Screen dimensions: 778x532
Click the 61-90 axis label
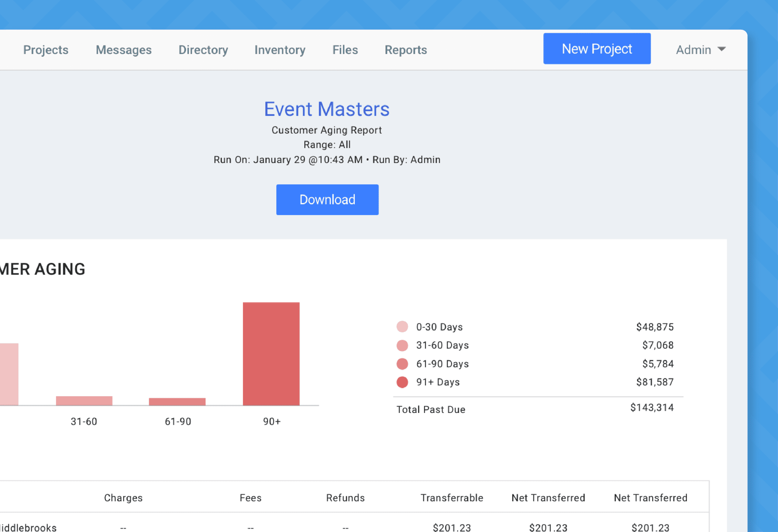[x=178, y=421]
